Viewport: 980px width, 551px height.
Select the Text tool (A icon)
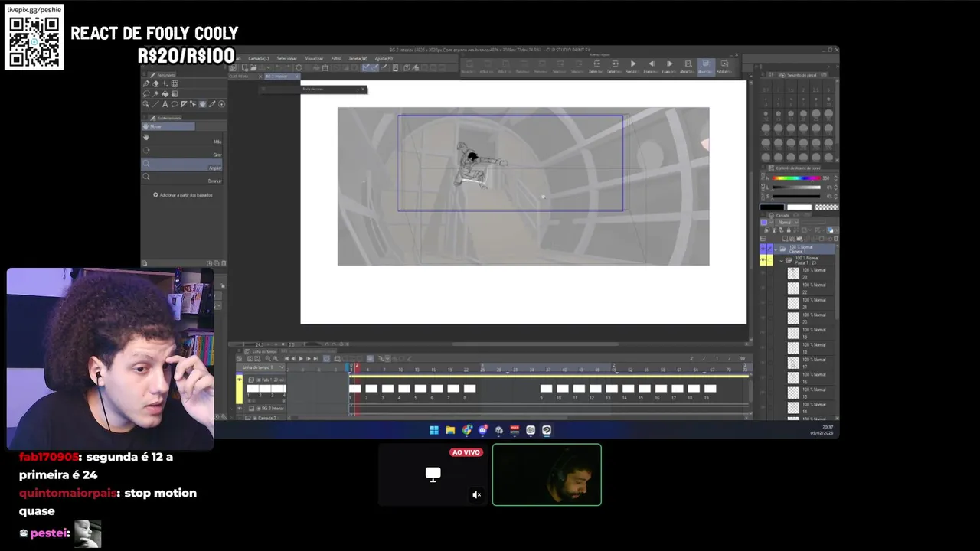tap(165, 104)
